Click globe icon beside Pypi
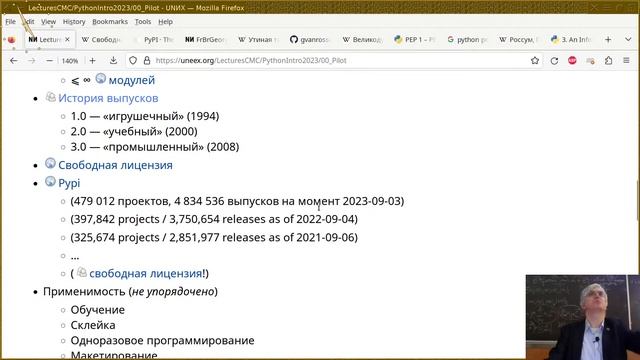 (50, 181)
